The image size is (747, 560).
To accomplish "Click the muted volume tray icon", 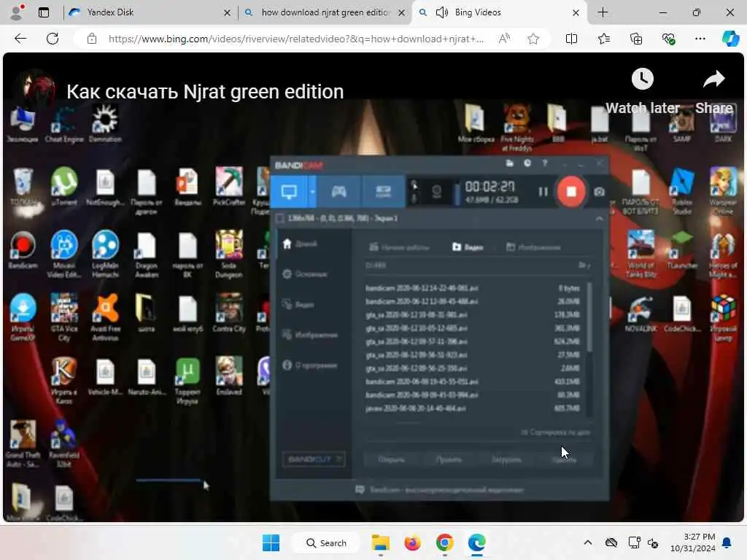I will [x=653, y=542].
